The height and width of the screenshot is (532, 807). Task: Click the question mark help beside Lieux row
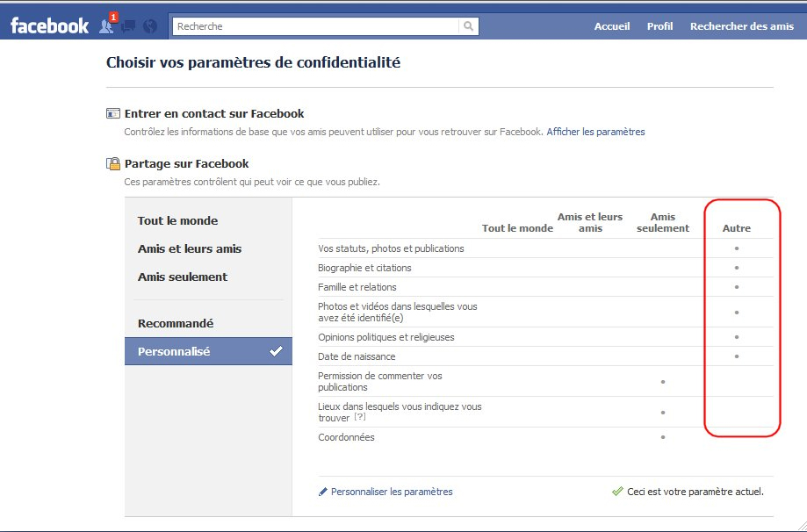click(360, 418)
